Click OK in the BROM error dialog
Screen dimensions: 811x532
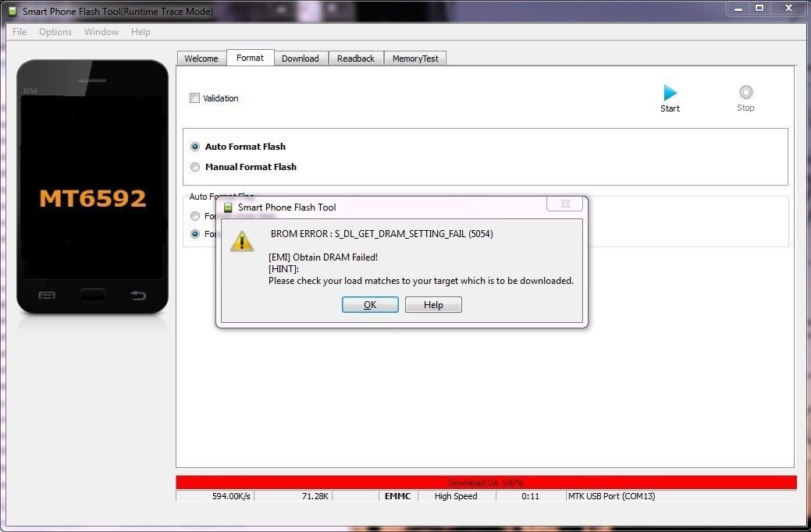(x=370, y=304)
